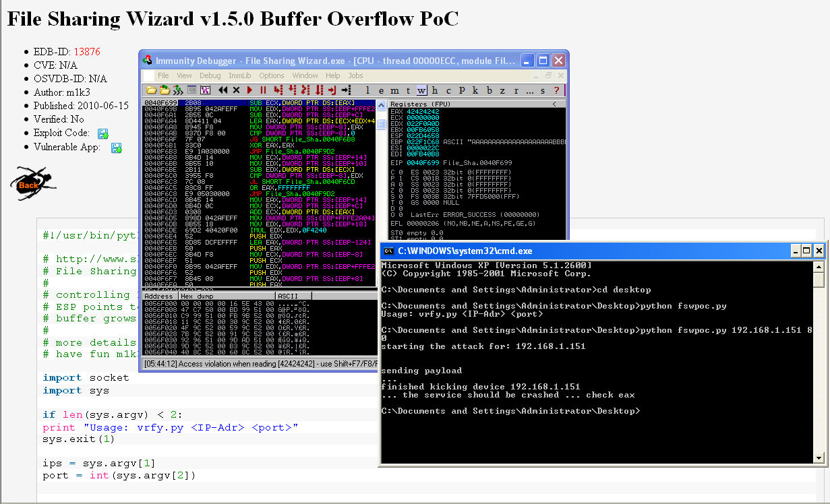This screenshot has width=830, height=504.
Task: Open the Debug menu
Action: [x=210, y=75]
